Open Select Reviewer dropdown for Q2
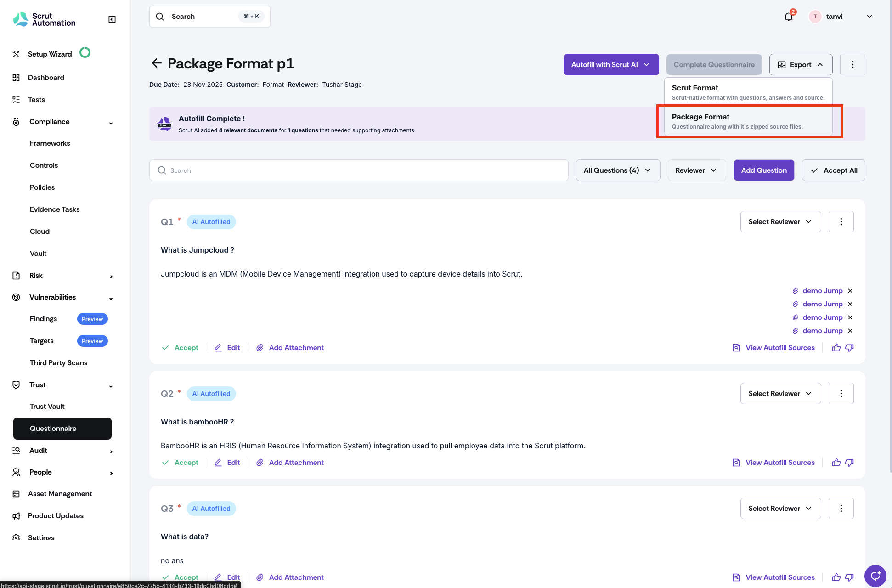Screen dimensions: 892x588 780,394
